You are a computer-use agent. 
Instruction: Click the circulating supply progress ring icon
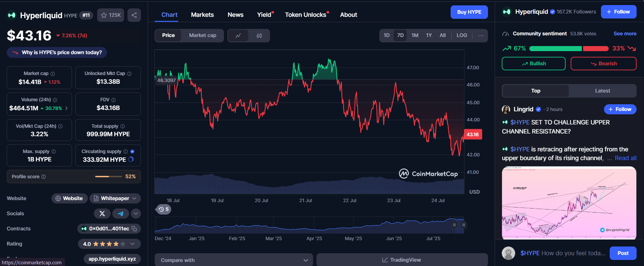pos(131,159)
